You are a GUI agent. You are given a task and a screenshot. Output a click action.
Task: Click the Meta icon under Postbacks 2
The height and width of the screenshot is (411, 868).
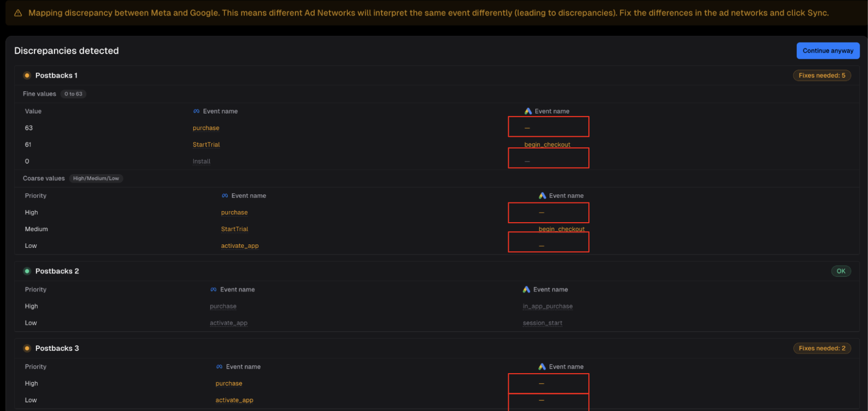(x=213, y=290)
